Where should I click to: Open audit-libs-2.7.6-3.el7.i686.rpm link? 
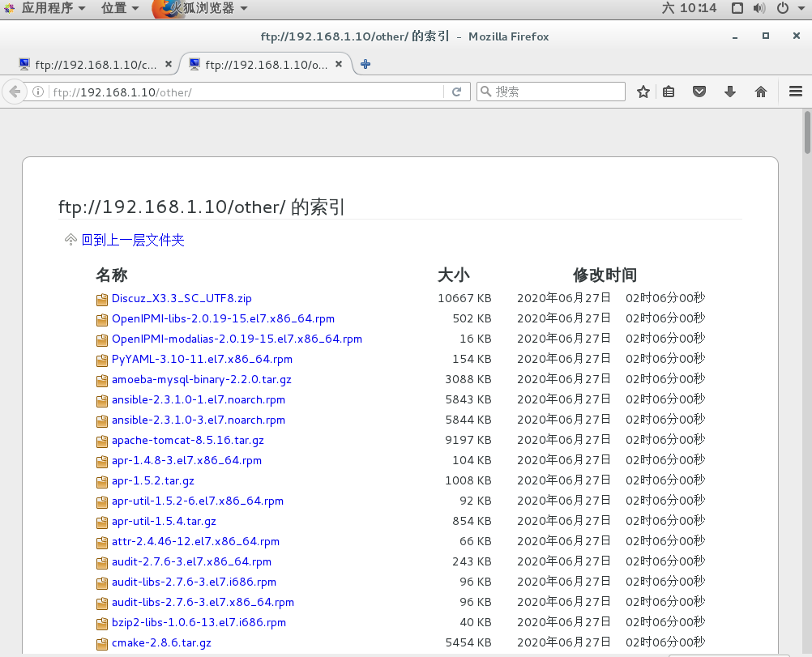[x=194, y=582]
